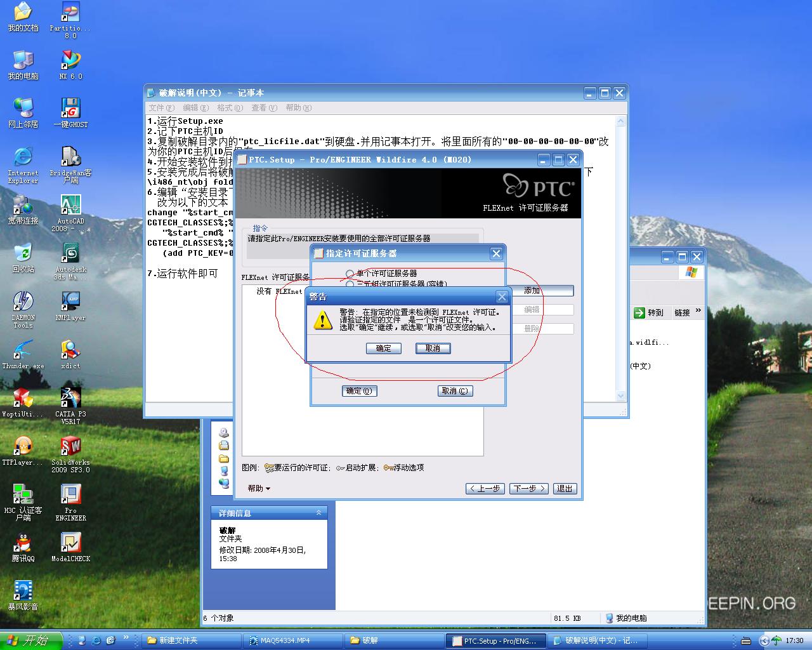Launch 腾讯QQ from the desktop
The height and width of the screenshot is (650, 812).
pos(23,547)
